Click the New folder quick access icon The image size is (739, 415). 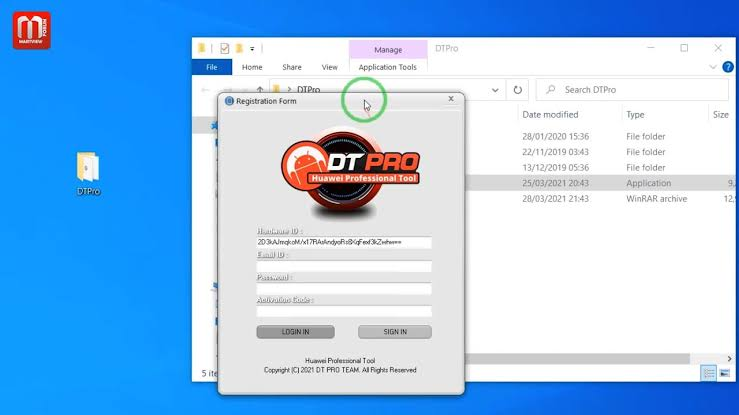pyautogui.click(x=239, y=48)
